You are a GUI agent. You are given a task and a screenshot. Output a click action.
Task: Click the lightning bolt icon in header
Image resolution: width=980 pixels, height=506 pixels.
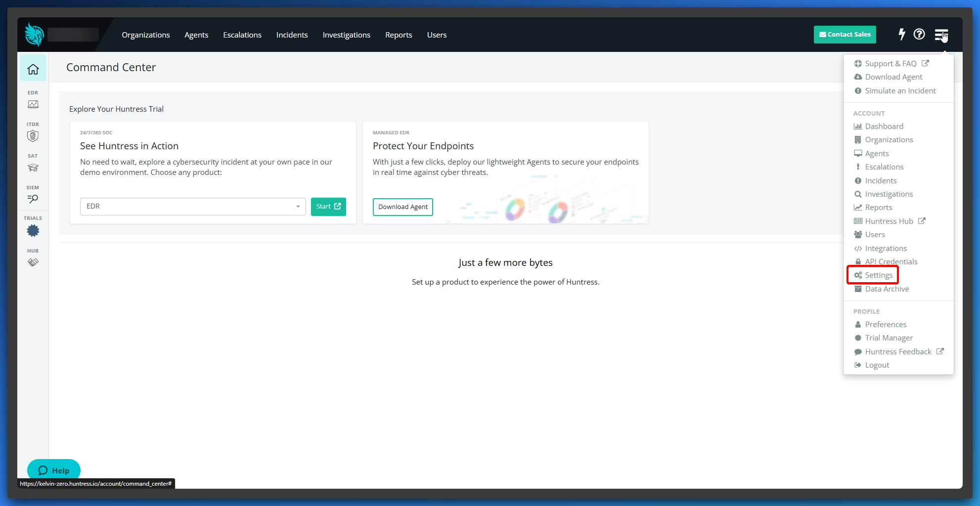coord(902,34)
